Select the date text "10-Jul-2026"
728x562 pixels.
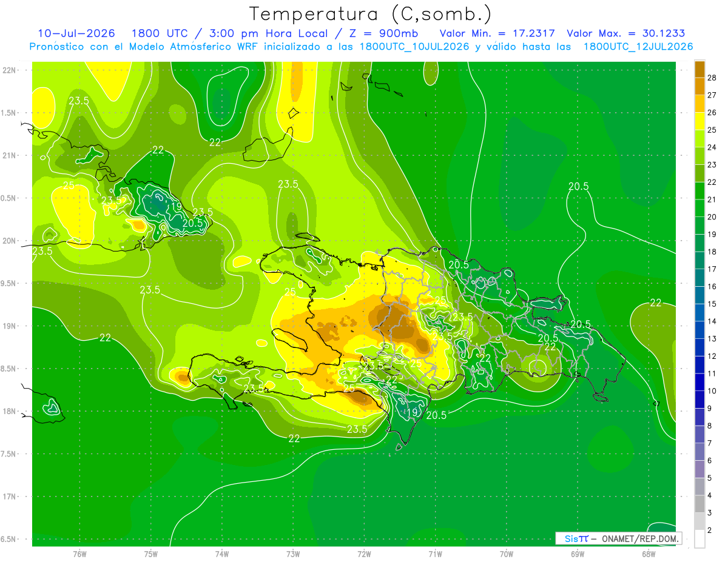tap(78, 33)
